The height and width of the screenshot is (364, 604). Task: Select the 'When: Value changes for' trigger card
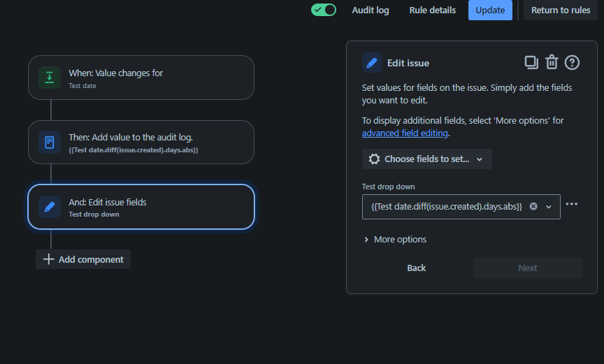click(141, 78)
